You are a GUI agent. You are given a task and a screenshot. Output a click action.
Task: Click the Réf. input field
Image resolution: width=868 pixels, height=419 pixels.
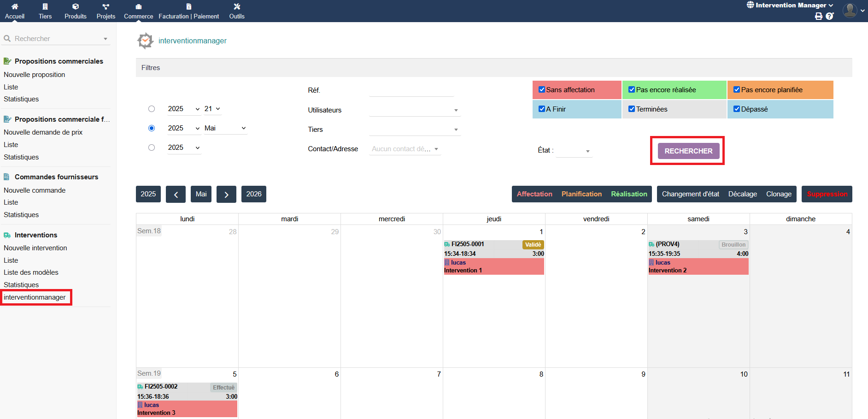[x=411, y=90]
